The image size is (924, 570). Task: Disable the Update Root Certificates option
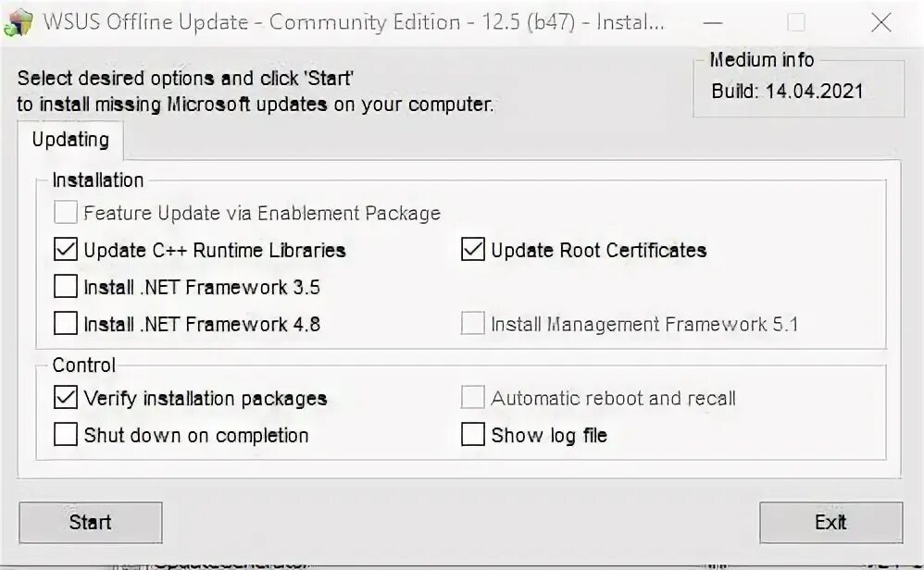pyautogui.click(x=472, y=250)
